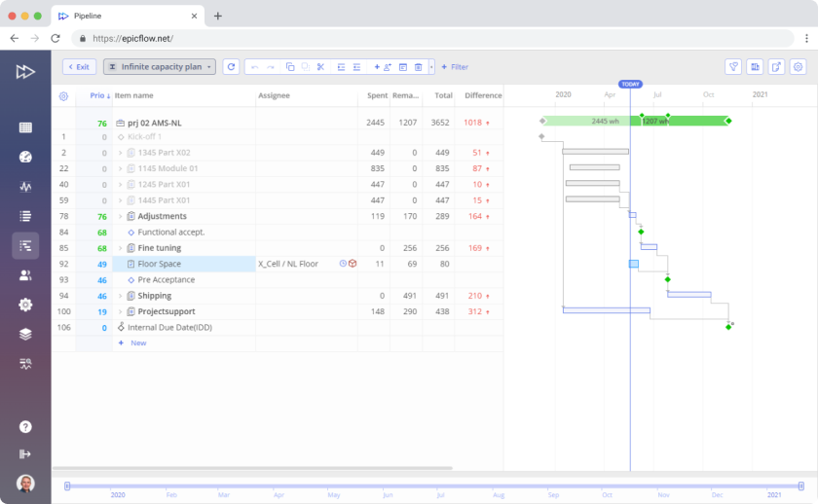This screenshot has height=504, width=818.
Task: Click the logout icon in sidebar
Action: click(x=25, y=454)
